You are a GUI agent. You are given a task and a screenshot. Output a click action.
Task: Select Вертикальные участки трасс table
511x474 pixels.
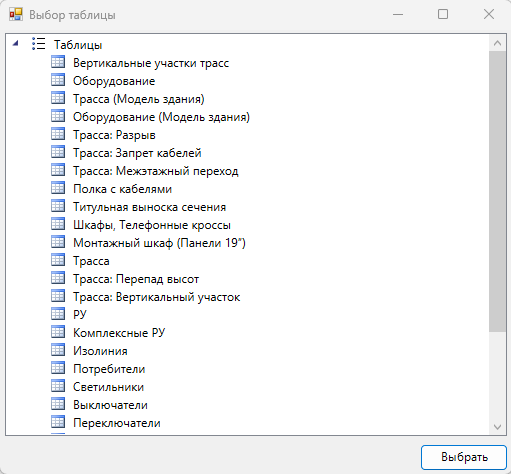tap(151, 63)
